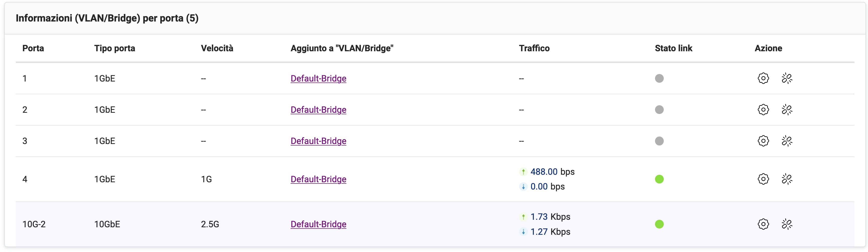Viewport: 868px width, 252px height.
Task: Click the Stato link column header
Action: tap(673, 48)
